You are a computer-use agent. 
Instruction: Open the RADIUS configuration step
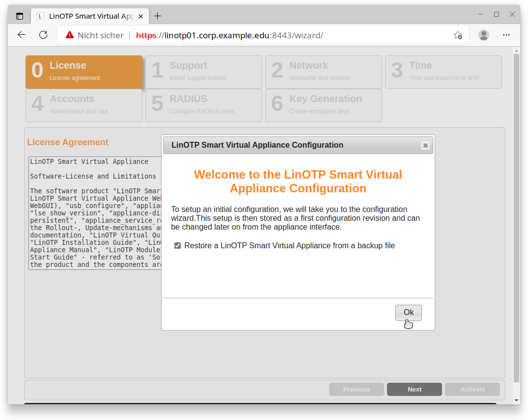tap(203, 105)
